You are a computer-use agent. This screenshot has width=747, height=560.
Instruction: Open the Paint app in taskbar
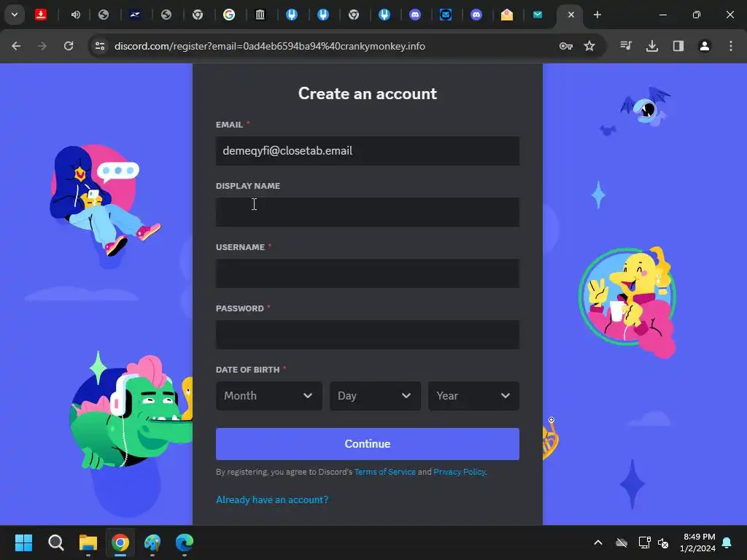click(152, 542)
